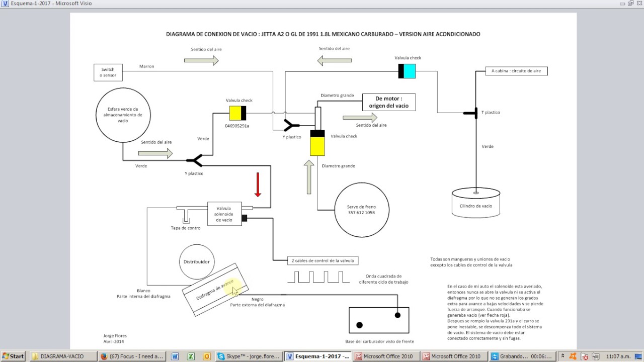
Task: Select the carburetor base rectangle with two dots
Action: click(x=379, y=320)
